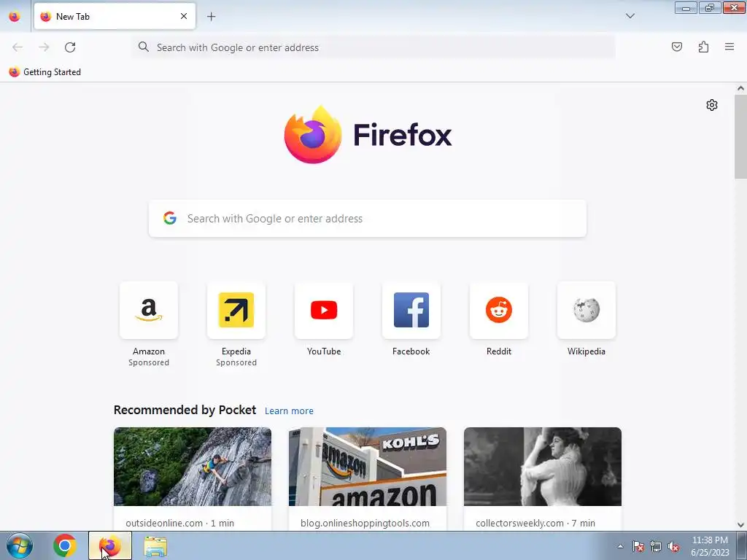This screenshot has width=747, height=560.
Task: Select the New Tab tab
Action: (x=115, y=16)
